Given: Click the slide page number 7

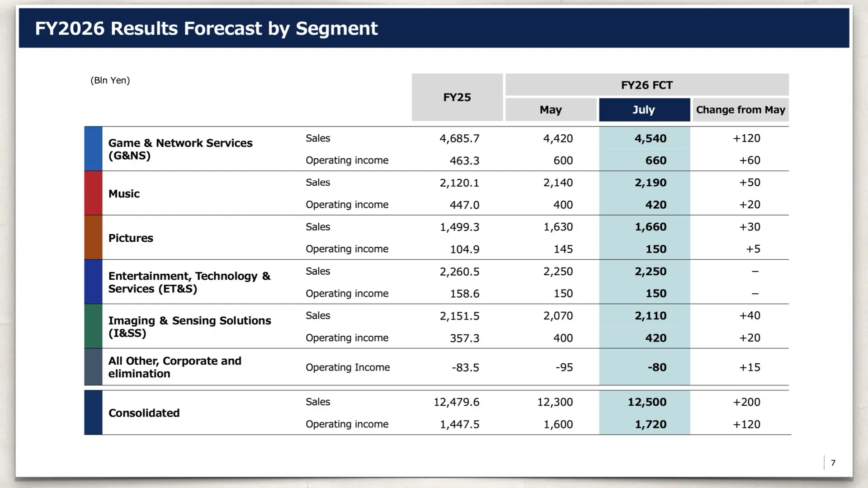Looking at the screenshot, I should pyautogui.click(x=833, y=463).
